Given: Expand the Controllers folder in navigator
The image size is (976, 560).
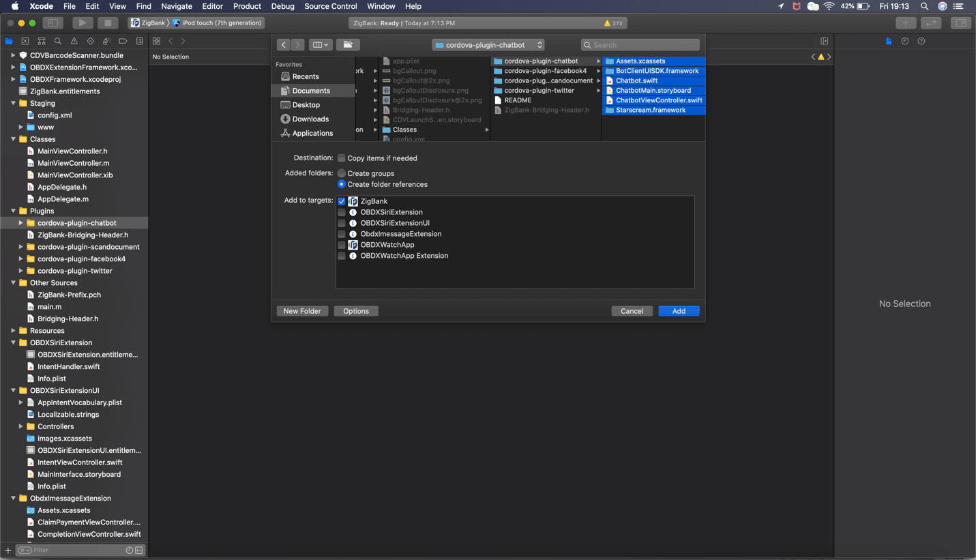Looking at the screenshot, I should click(21, 426).
